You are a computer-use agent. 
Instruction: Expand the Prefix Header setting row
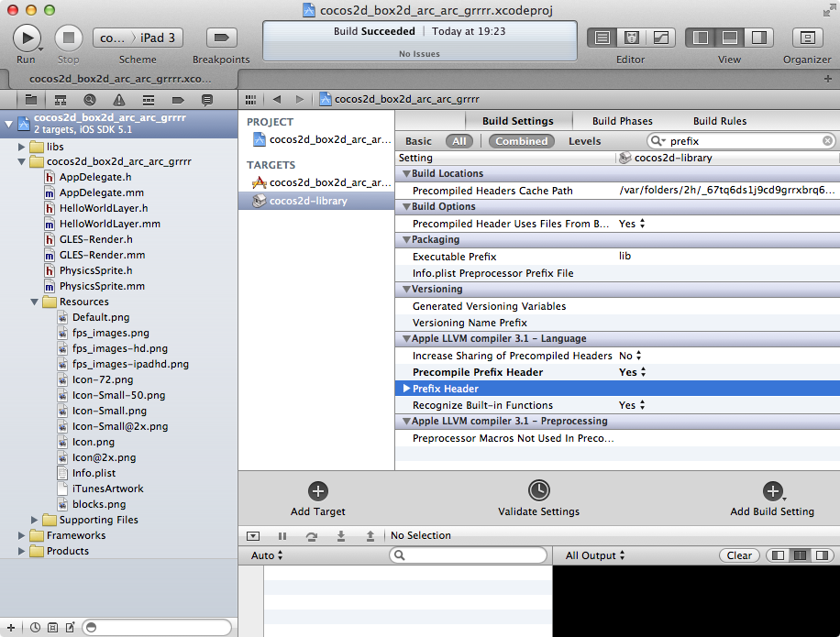pos(406,389)
